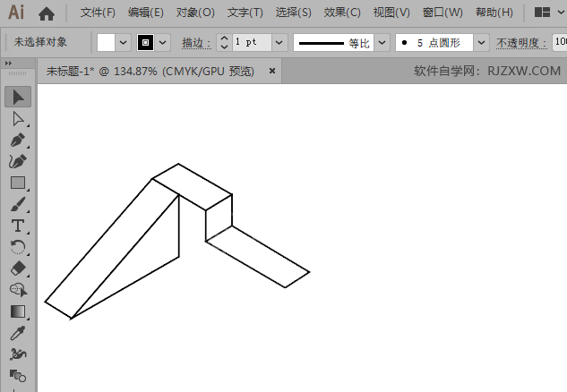Click the 描边 stroke panel link
Viewport: 567px width, 392px height.
click(x=196, y=43)
